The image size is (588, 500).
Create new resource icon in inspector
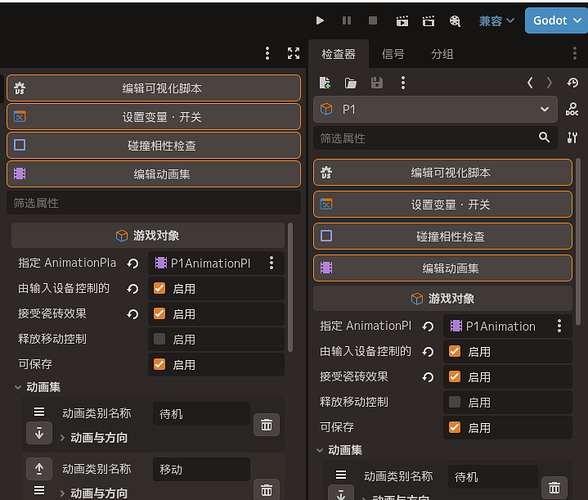(x=325, y=83)
